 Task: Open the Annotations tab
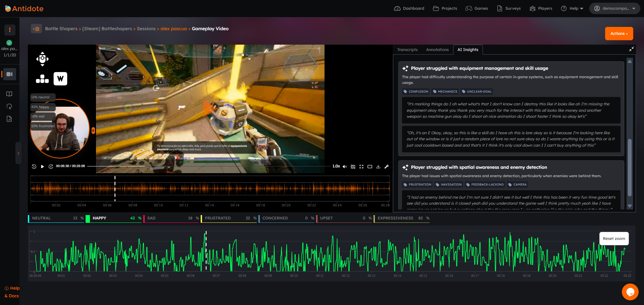coord(437,49)
